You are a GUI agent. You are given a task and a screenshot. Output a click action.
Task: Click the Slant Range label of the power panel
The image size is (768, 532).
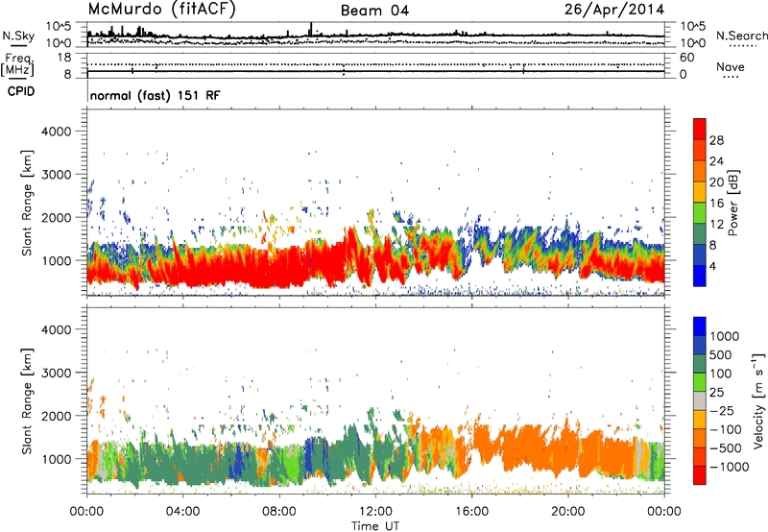click(x=27, y=203)
